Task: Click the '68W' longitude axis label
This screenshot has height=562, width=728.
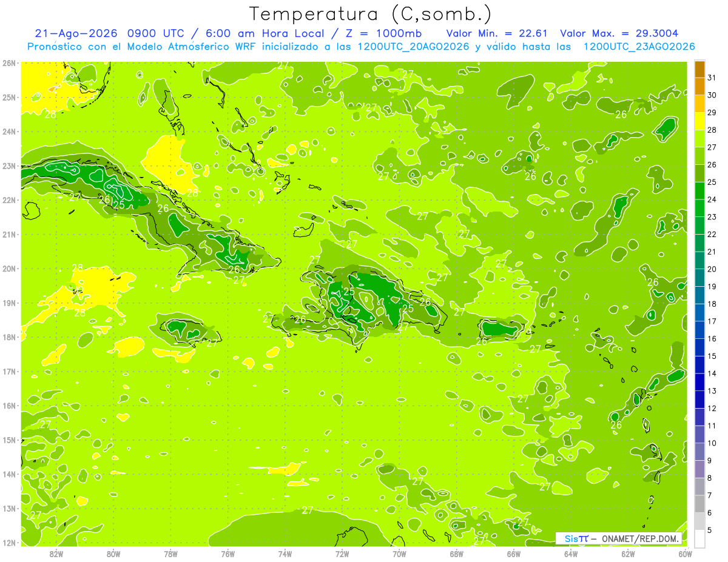Action: (x=456, y=553)
